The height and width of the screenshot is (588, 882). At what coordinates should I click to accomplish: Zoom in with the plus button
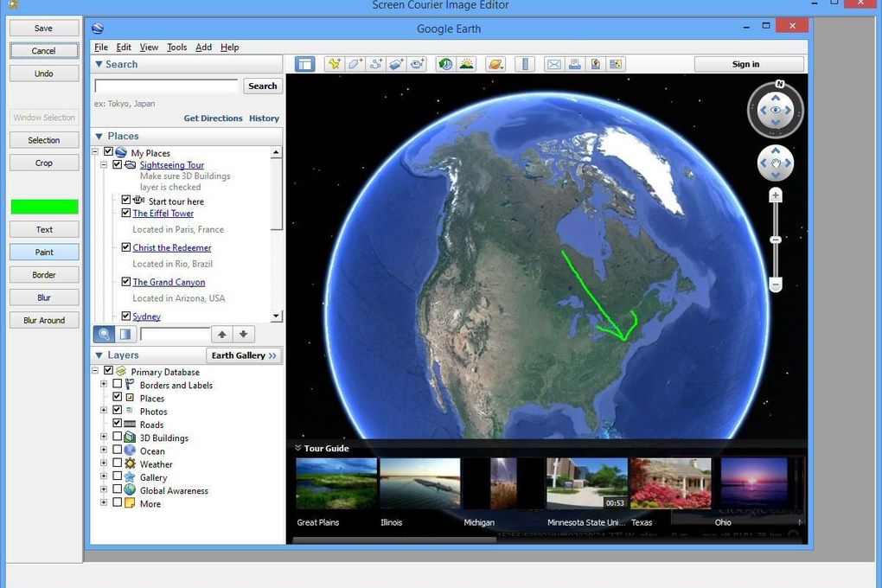[775, 195]
